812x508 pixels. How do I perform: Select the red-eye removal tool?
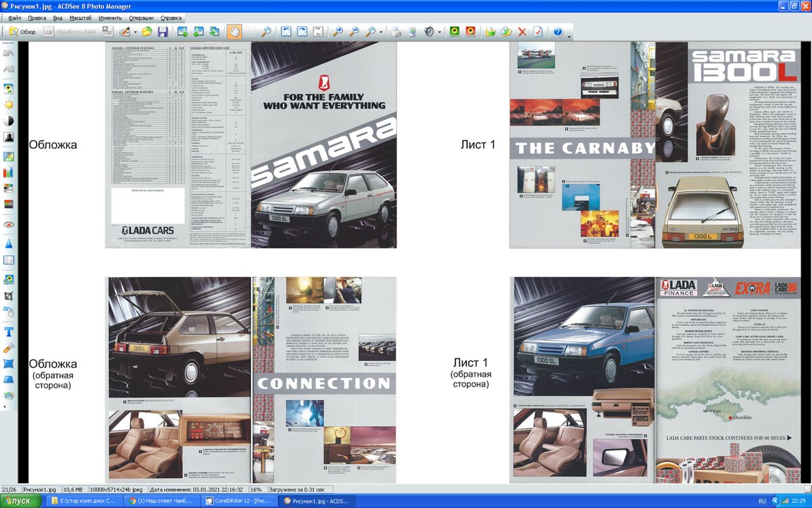(x=9, y=224)
